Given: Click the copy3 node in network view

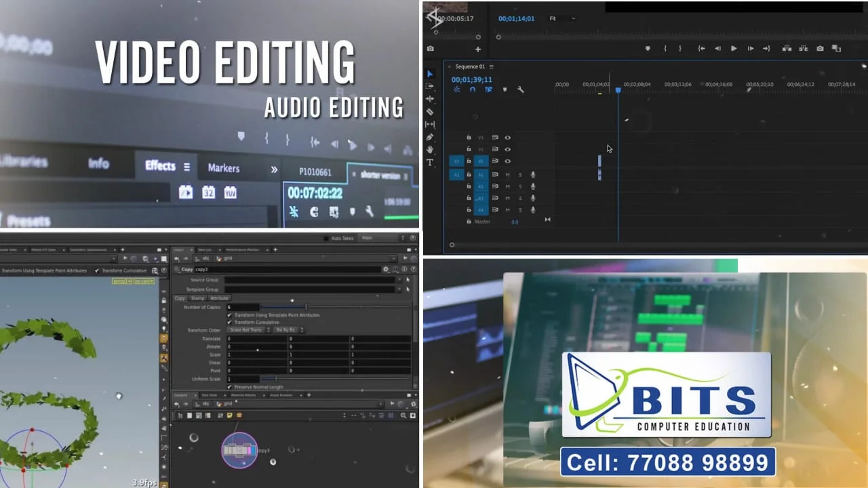Looking at the screenshot, I should pyautogui.click(x=239, y=450).
